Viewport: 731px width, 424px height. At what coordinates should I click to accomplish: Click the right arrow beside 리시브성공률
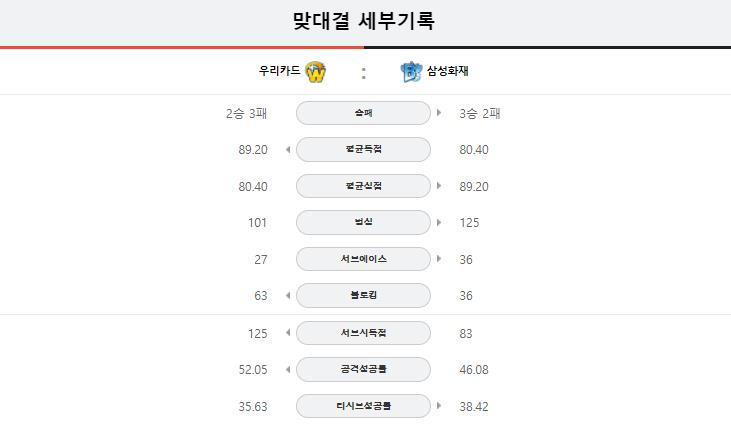[439, 405]
